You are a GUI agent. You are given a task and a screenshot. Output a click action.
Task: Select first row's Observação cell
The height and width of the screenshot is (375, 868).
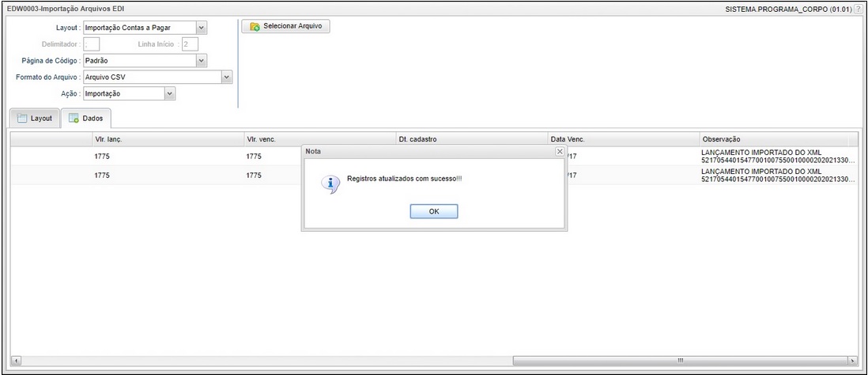pyautogui.click(x=775, y=156)
